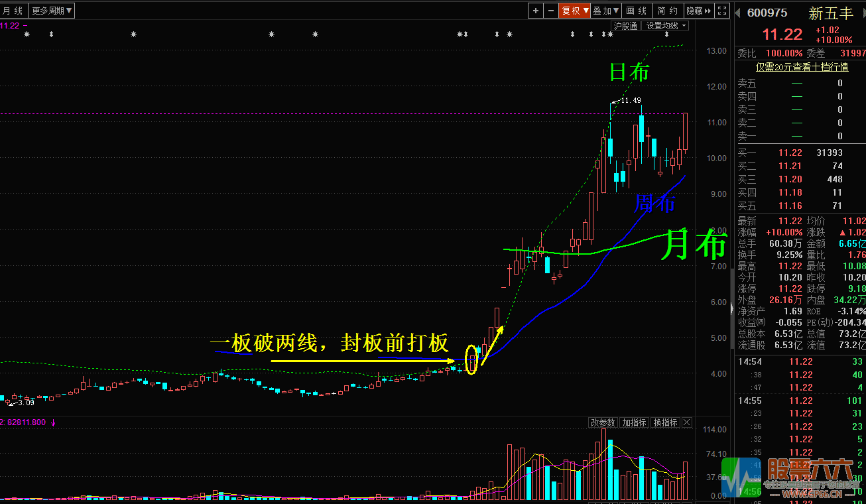Click 外盘 value 26.16万

click(786, 300)
